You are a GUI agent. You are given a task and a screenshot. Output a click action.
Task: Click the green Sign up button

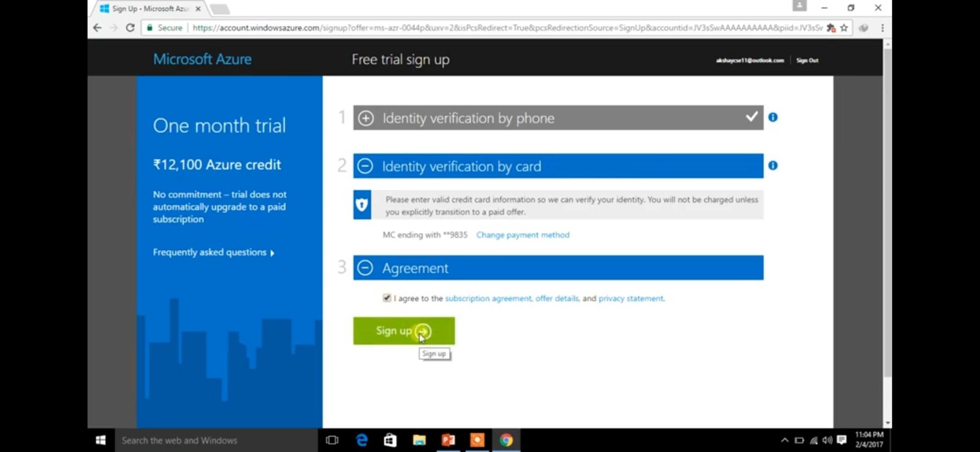click(404, 331)
